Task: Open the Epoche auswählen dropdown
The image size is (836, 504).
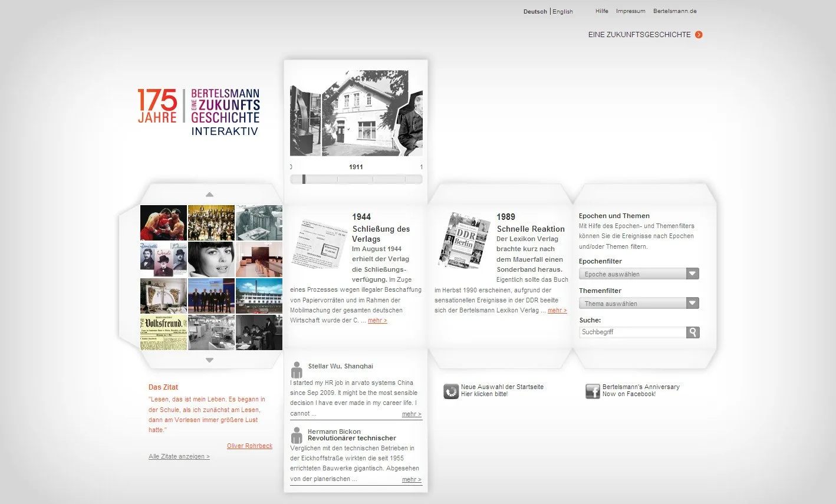Action: (x=639, y=274)
